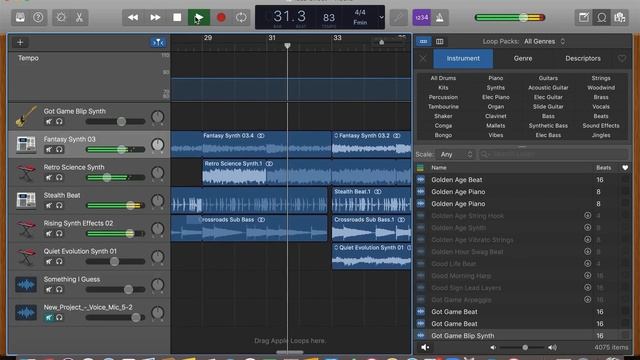Viewport: 640px width, 360px height.
Task: Sort loops by Beats column header
Action: point(603,167)
